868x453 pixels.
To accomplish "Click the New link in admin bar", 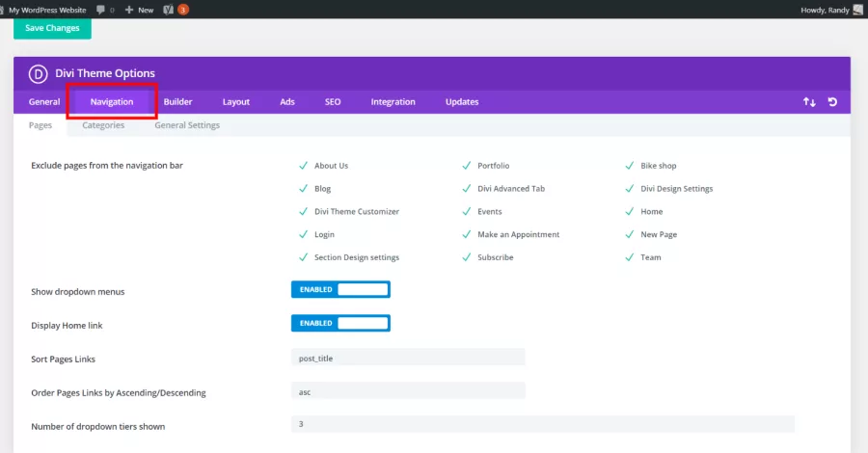I will click(146, 10).
